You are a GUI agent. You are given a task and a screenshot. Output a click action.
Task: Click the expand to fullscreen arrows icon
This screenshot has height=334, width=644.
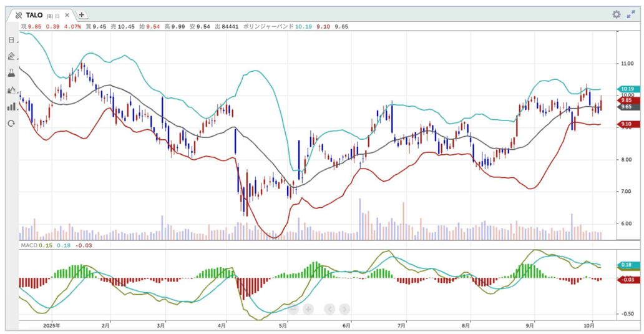tap(631, 14)
